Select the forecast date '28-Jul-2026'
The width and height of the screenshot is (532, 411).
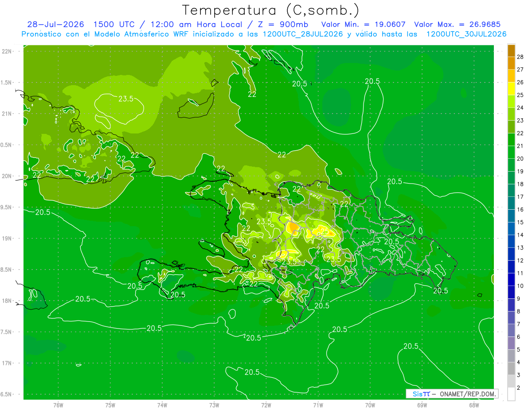click(x=55, y=24)
